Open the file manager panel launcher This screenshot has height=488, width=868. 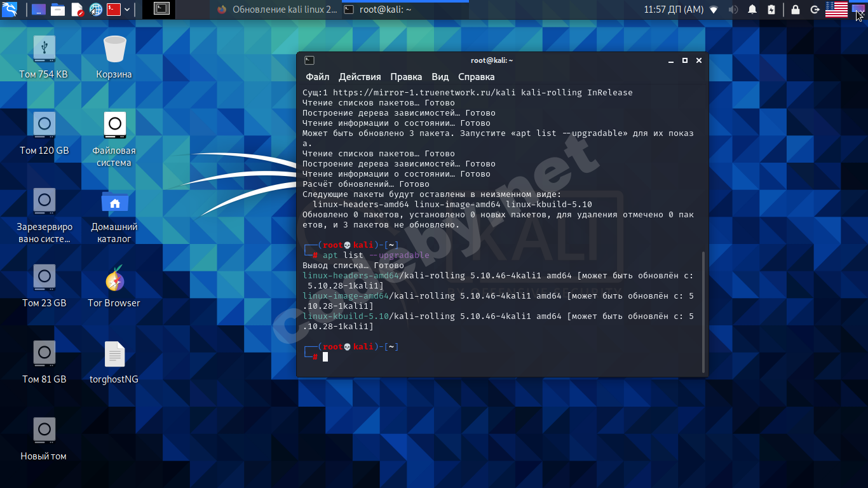click(58, 10)
